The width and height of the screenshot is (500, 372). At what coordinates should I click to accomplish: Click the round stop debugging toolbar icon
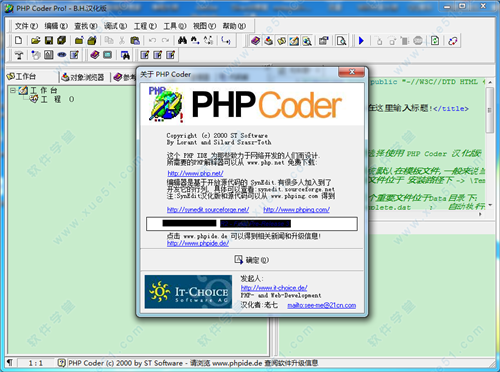click(x=418, y=41)
